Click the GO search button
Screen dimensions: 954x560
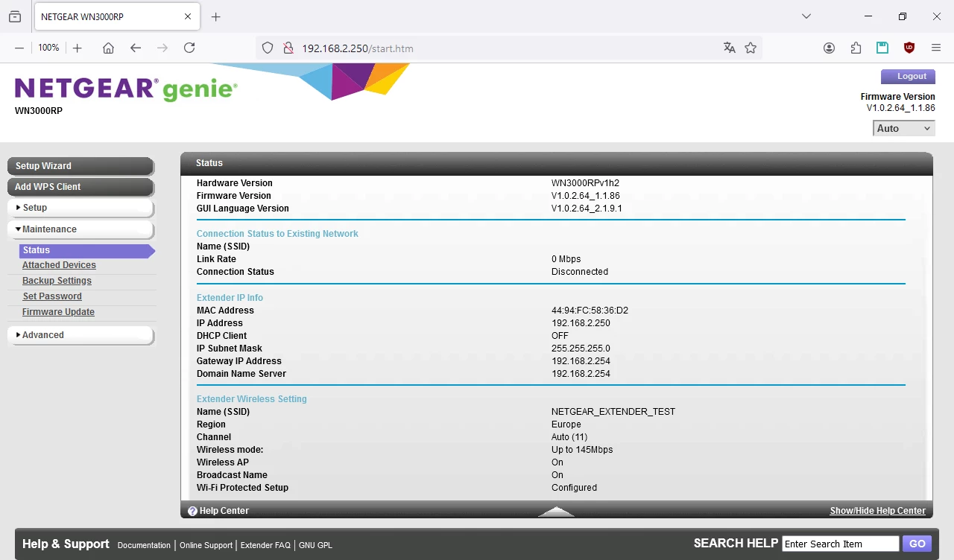click(917, 544)
